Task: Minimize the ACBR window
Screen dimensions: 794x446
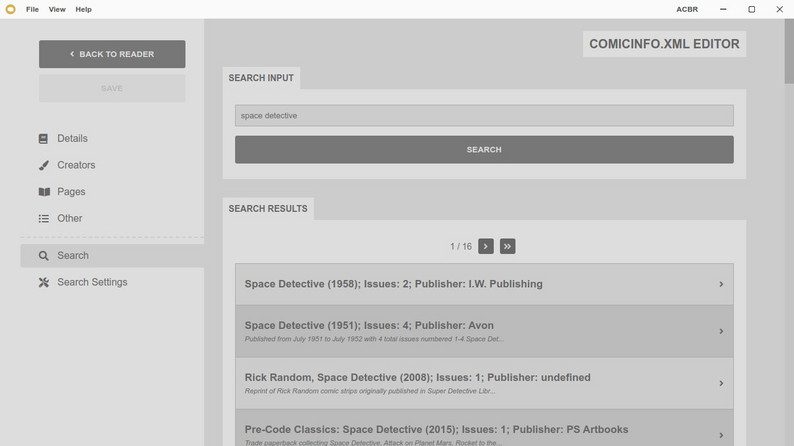Action: click(723, 9)
